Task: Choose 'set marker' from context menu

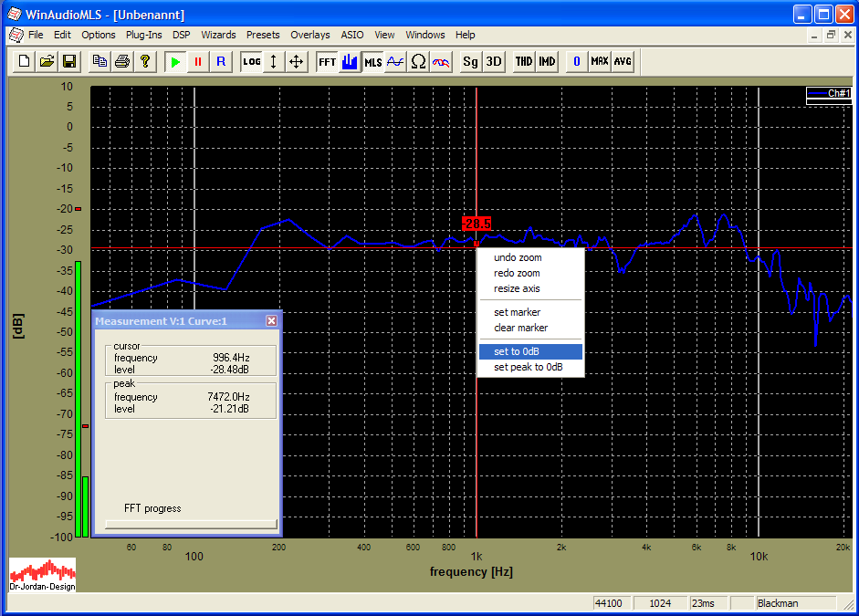Action: (517, 312)
